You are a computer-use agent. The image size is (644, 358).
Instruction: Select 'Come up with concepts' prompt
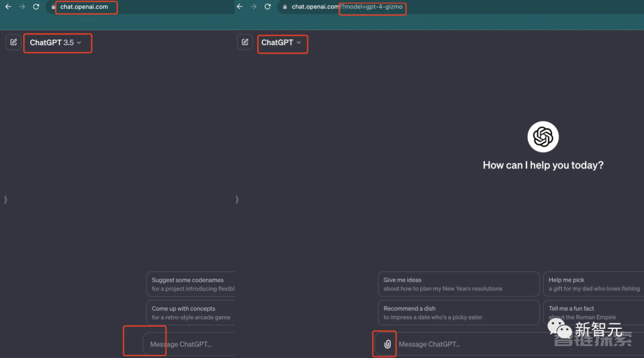191,313
